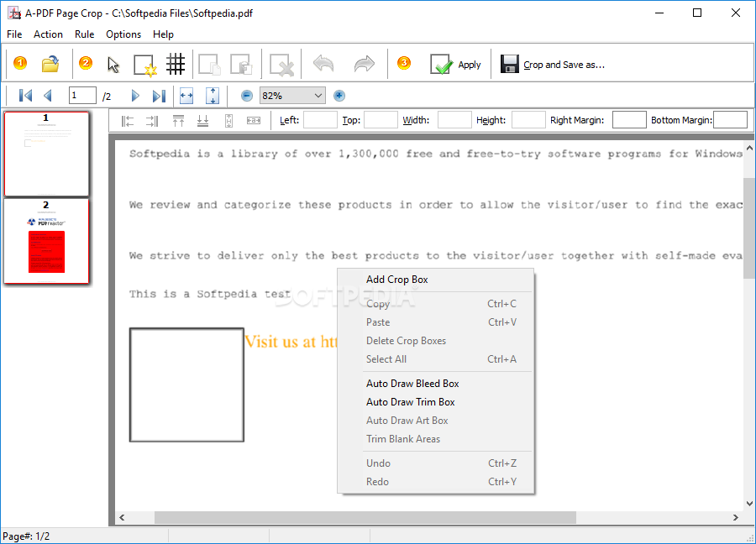Click the same width icon
The image size is (756, 544).
[x=254, y=120]
